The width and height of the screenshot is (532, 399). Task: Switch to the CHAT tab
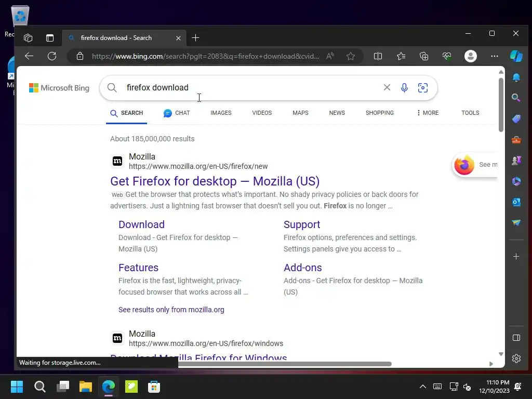coord(177,113)
